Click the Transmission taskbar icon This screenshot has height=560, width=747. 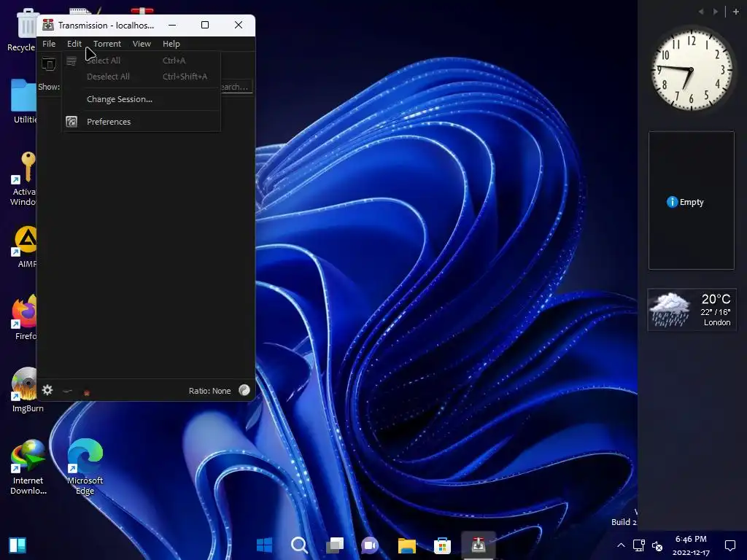[x=479, y=545]
